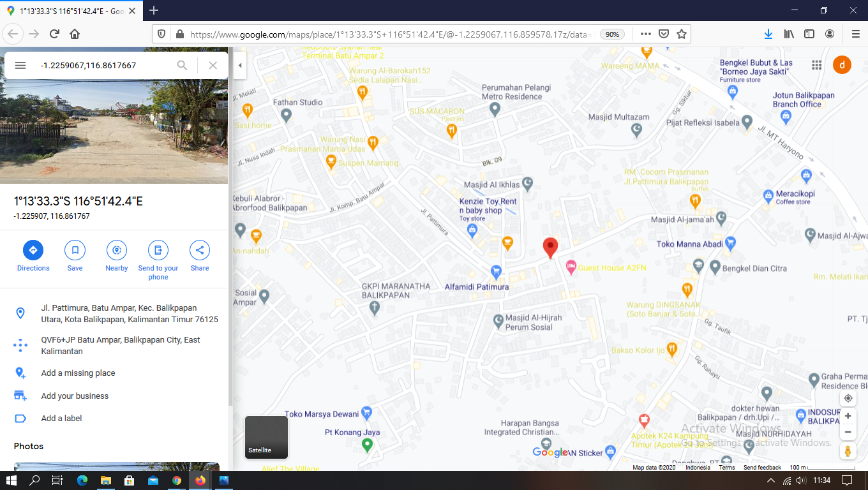Open Firefox from the Windows taskbar
868x490 pixels.
(x=200, y=480)
